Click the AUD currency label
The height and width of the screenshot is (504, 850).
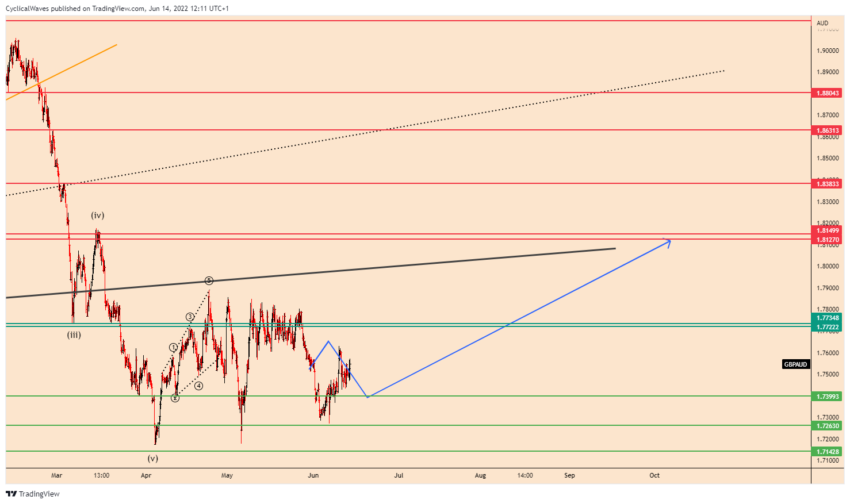(x=822, y=24)
